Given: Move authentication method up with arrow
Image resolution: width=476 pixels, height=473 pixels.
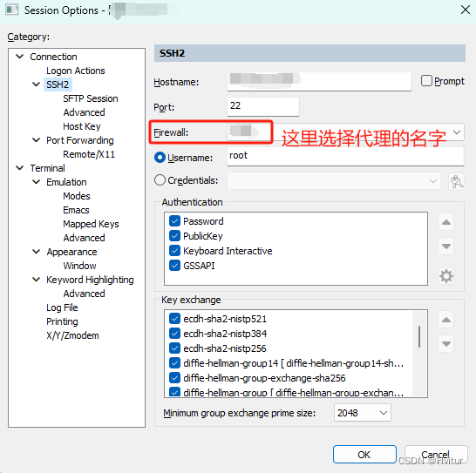Looking at the screenshot, I should pyautogui.click(x=446, y=222).
